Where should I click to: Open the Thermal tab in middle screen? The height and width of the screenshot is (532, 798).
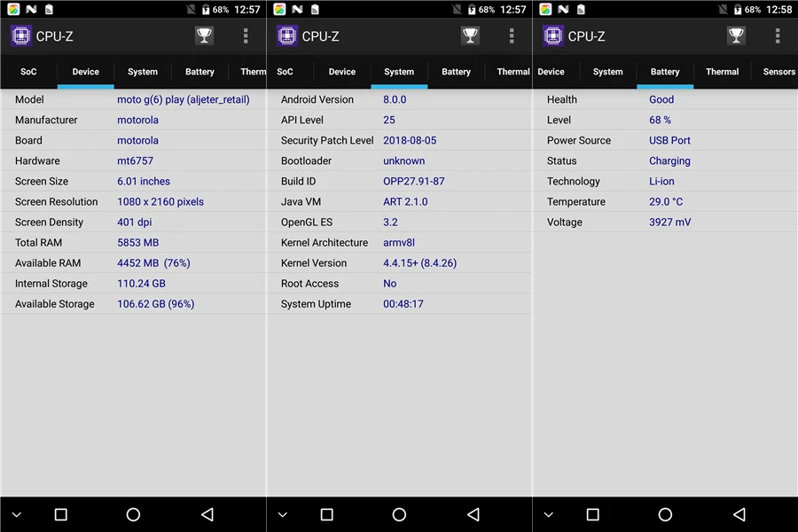[x=513, y=72]
